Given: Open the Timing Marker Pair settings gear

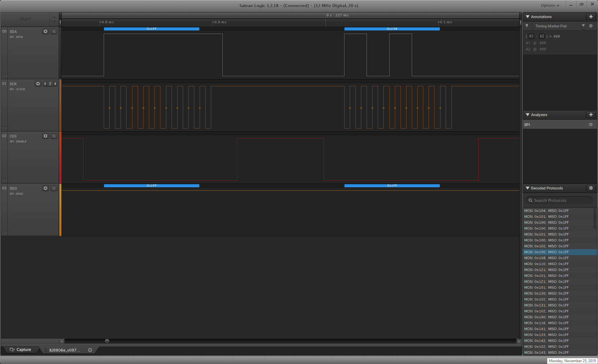Looking at the screenshot, I should [591, 26].
